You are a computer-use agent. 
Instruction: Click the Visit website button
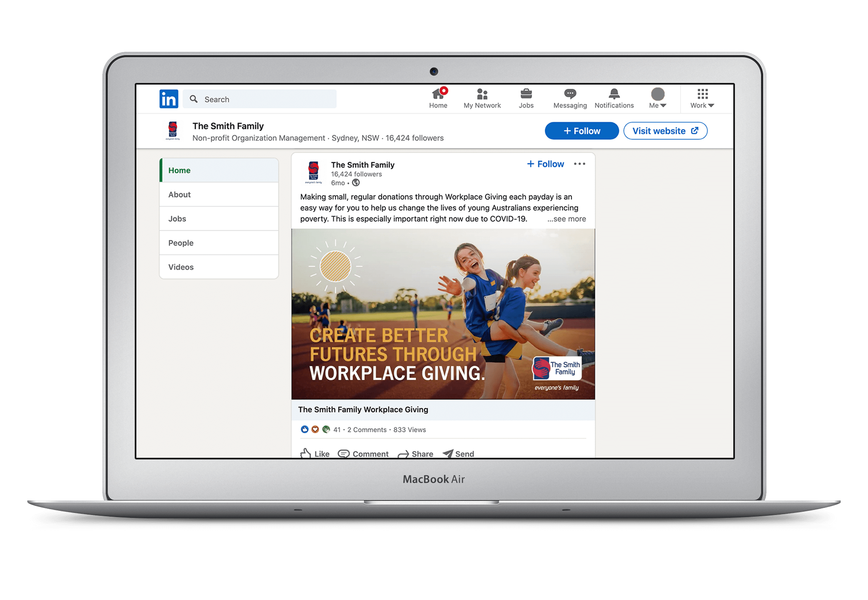(665, 131)
